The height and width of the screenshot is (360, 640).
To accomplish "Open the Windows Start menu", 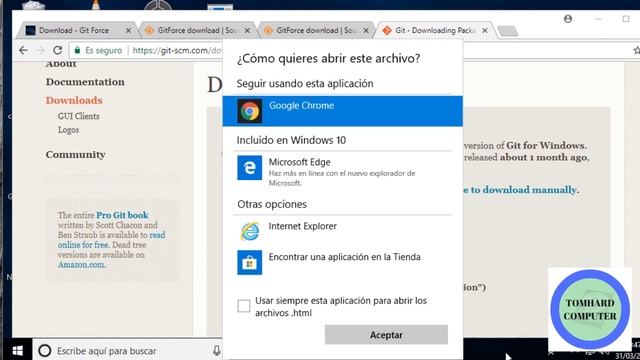I will [17, 351].
